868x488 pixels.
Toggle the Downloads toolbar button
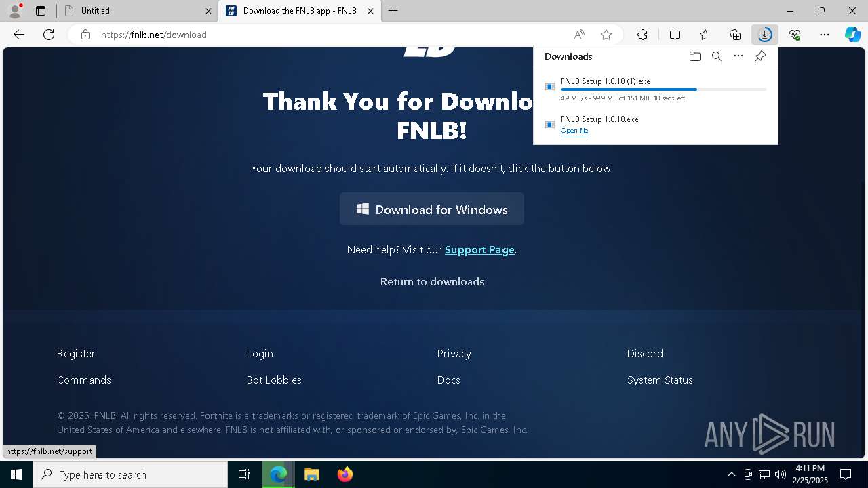765,35
